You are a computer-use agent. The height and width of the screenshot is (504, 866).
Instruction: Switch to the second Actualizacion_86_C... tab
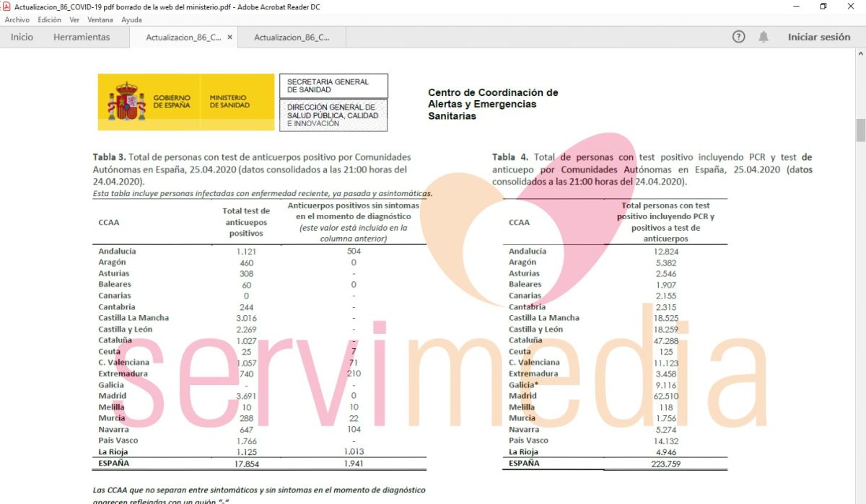292,37
